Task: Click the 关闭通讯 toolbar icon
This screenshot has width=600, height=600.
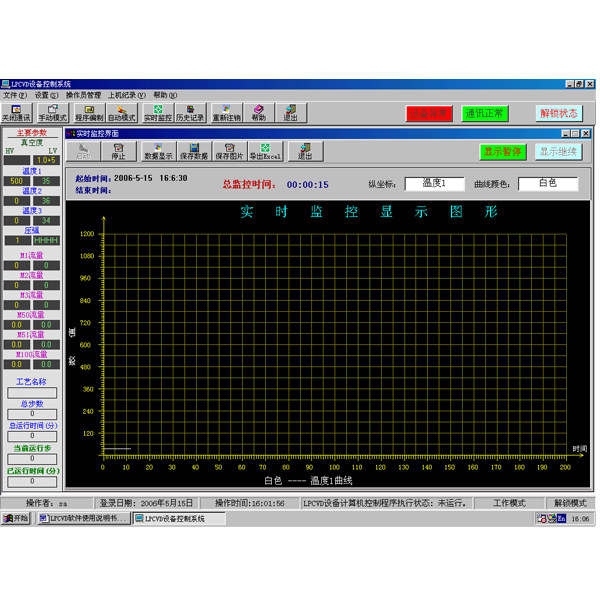Action: pyautogui.click(x=16, y=113)
